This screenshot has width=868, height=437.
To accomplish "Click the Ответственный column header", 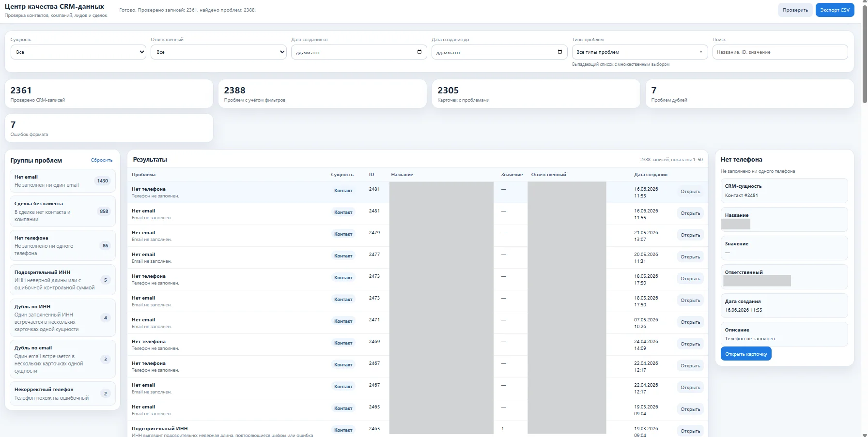I will tap(548, 175).
